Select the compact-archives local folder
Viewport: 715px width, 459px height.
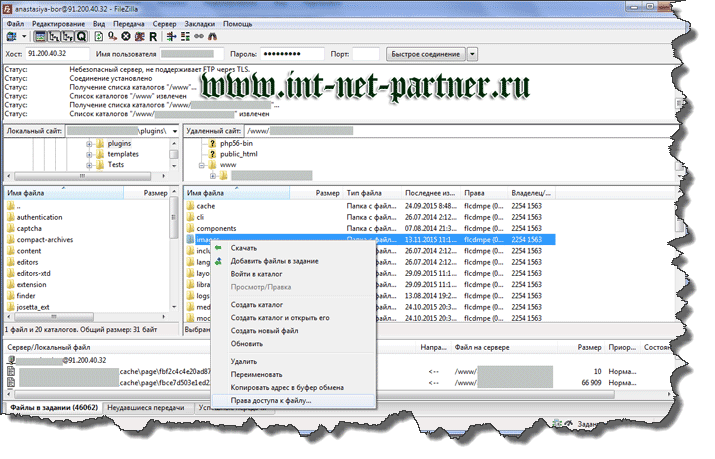coord(45,240)
